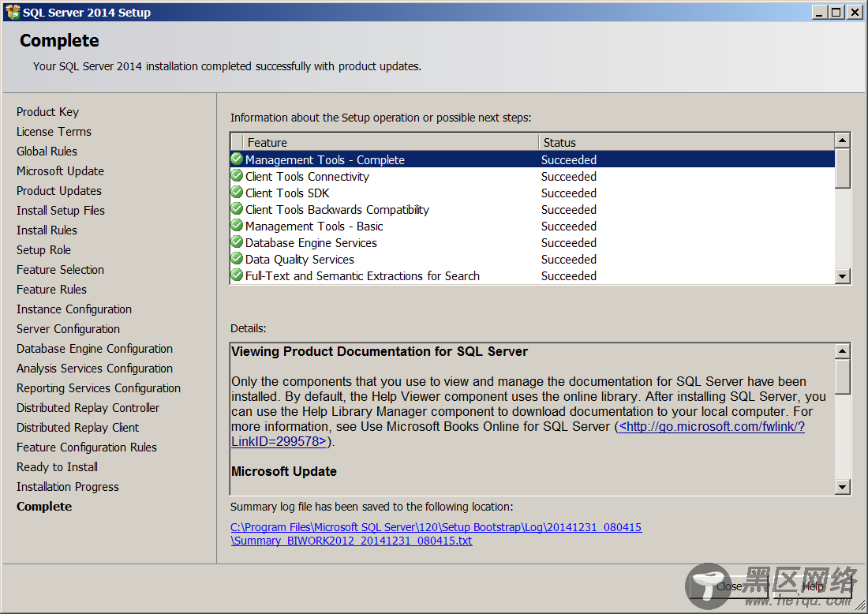Click the Succeeded status for Client Tools SDK

[x=568, y=193]
